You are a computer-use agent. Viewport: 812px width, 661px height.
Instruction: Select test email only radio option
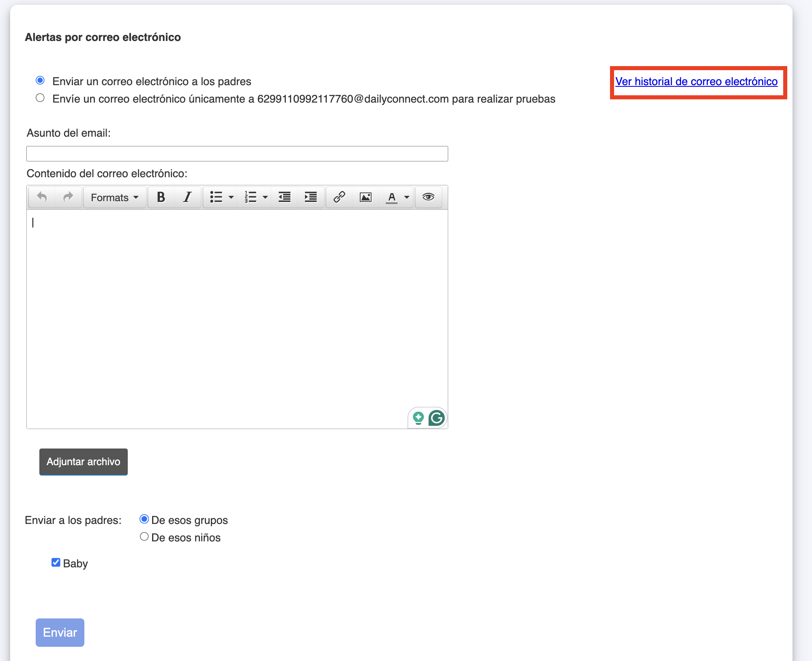pyautogui.click(x=40, y=98)
